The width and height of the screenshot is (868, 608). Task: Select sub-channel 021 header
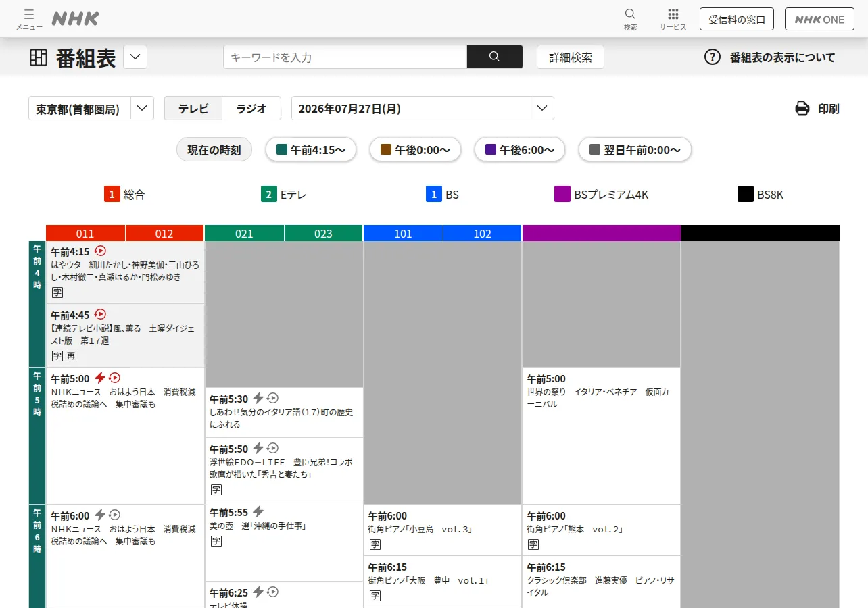244,234
